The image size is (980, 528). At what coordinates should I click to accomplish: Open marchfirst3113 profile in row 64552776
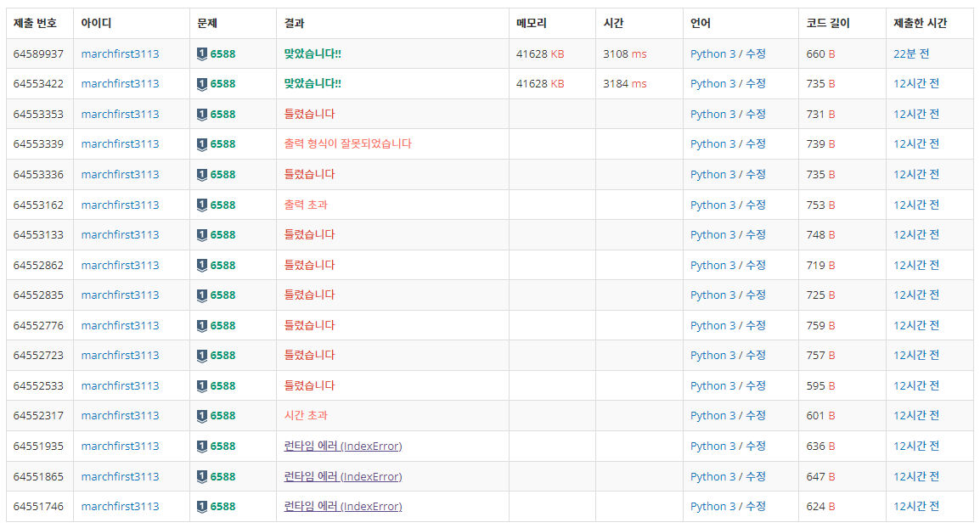[x=120, y=326]
